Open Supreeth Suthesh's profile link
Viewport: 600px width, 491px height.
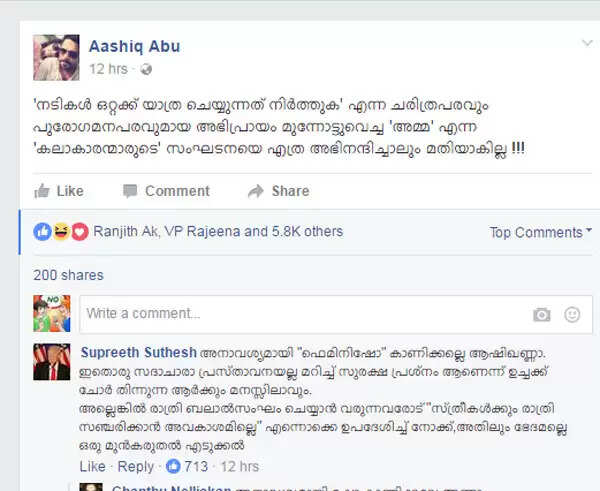point(139,352)
